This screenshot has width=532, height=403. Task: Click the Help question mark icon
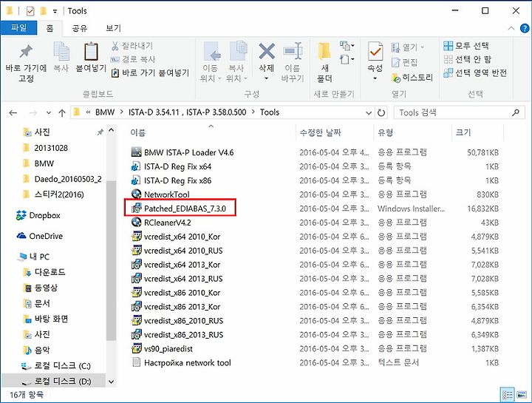[525, 28]
